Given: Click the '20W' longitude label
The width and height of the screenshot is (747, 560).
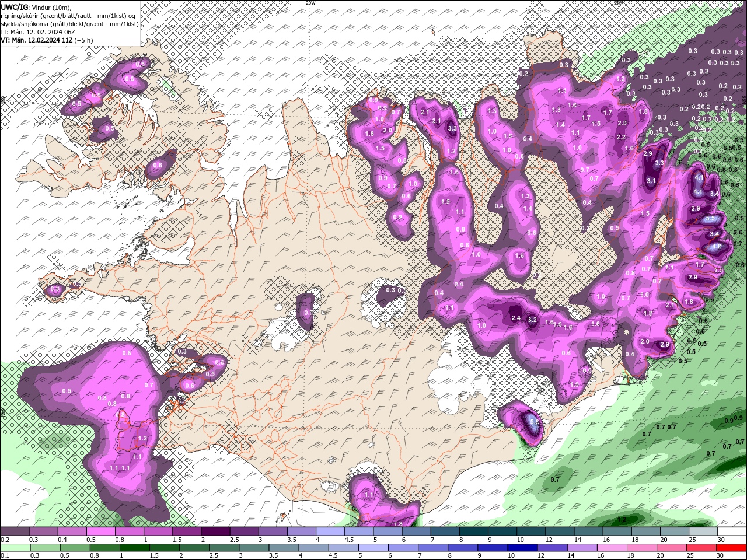Looking at the screenshot, I should 310,3.
